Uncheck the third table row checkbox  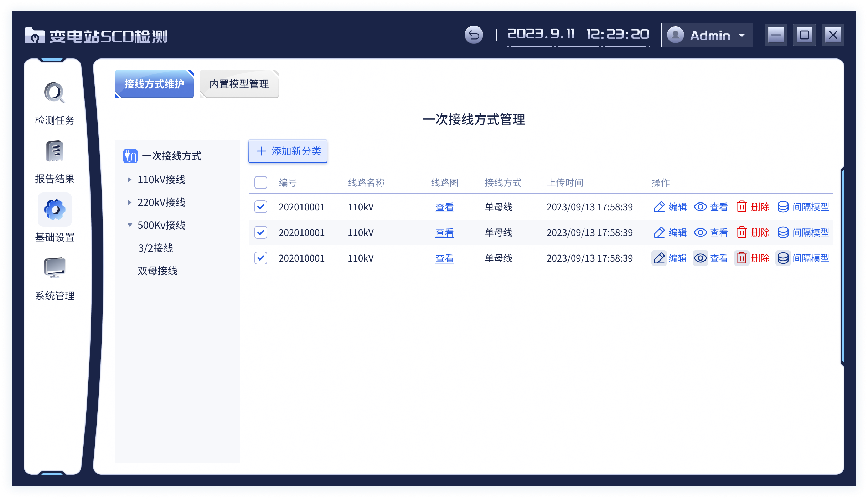click(x=261, y=258)
